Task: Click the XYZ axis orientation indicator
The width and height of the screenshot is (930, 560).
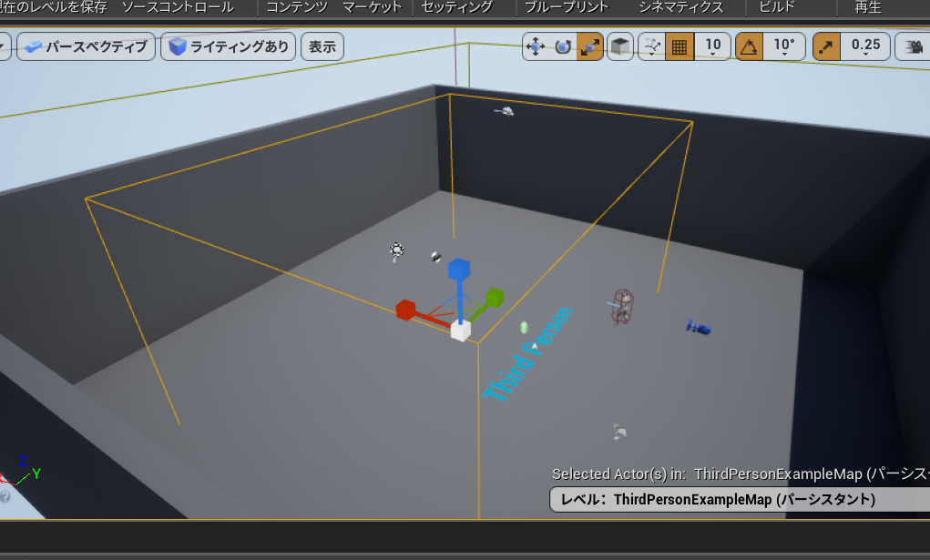Action: [21, 471]
